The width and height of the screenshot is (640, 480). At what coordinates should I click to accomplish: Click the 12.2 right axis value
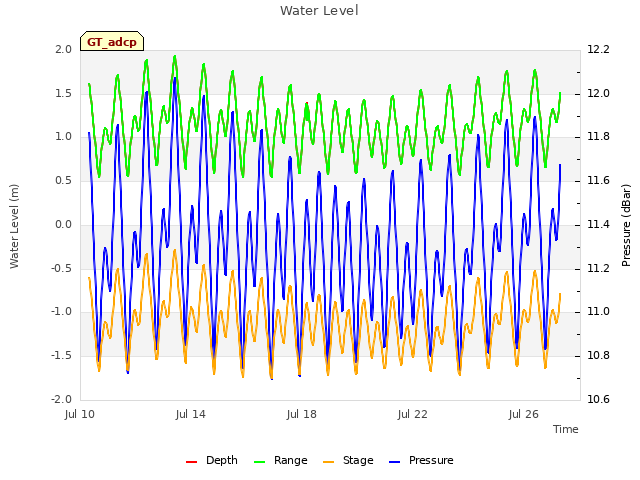point(598,49)
